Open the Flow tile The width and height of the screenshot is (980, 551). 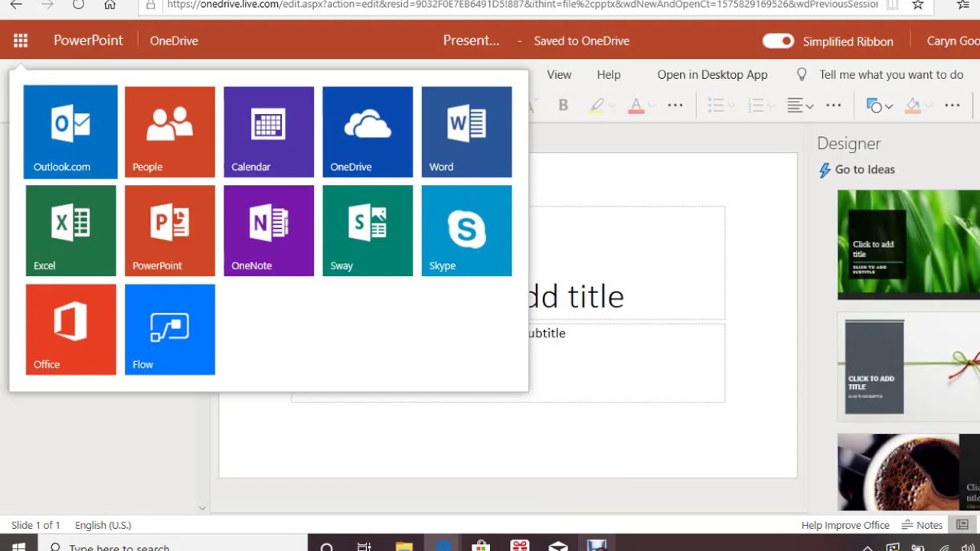(170, 329)
